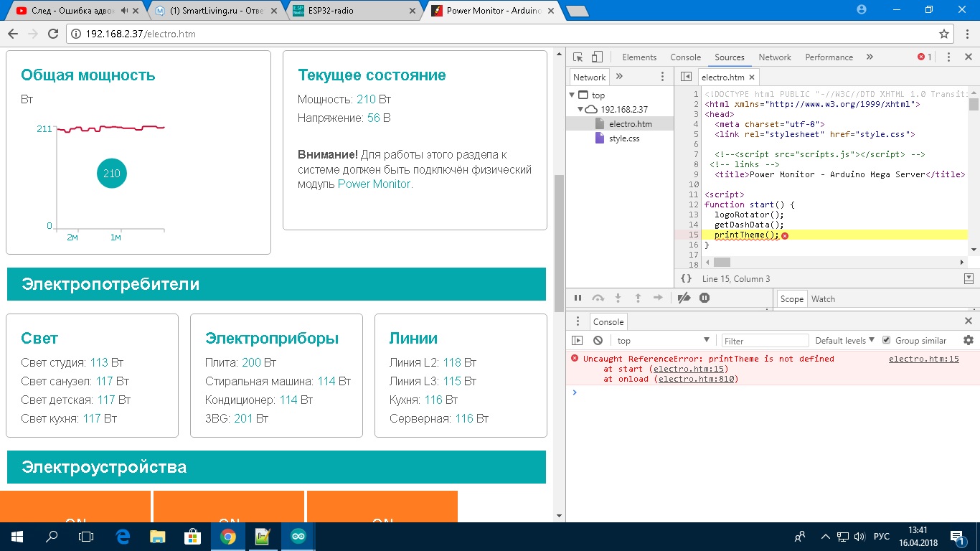Hide the file navigator pane
Viewport: 980px width, 551px height.
click(x=686, y=77)
